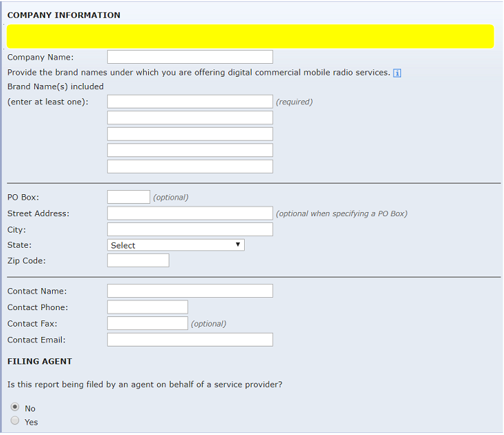Image resolution: width=504 pixels, height=435 pixels.
Task: Focus the required first Brand Name field
Action: [190, 102]
